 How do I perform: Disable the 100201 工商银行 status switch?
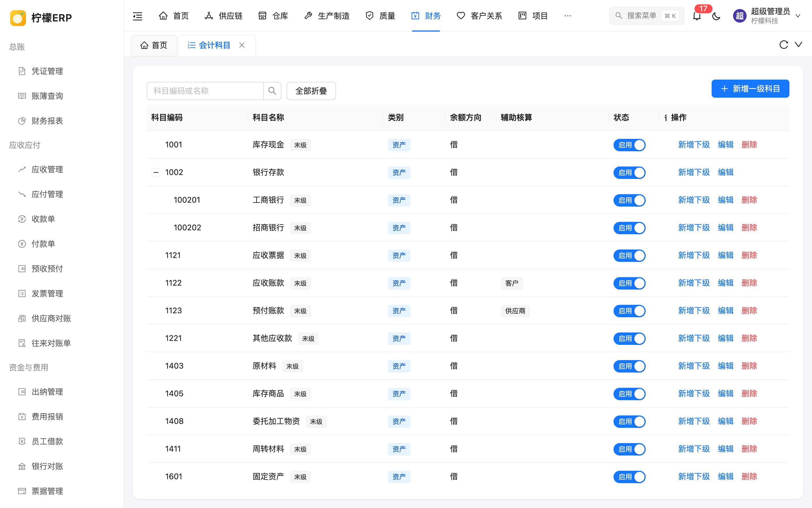pyautogui.click(x=629, y=200)
